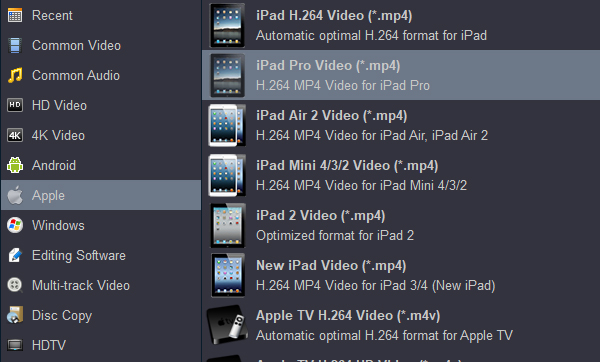Screen dimensions: 600x362
Task: Select the Common Audio category
Action: pyautogui.click(x=101, y=75)
